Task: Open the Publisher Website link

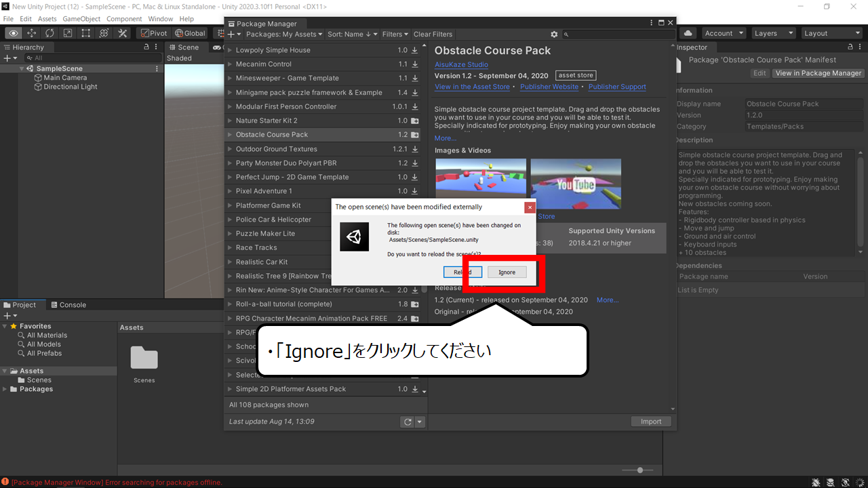Action: (549, 87)
